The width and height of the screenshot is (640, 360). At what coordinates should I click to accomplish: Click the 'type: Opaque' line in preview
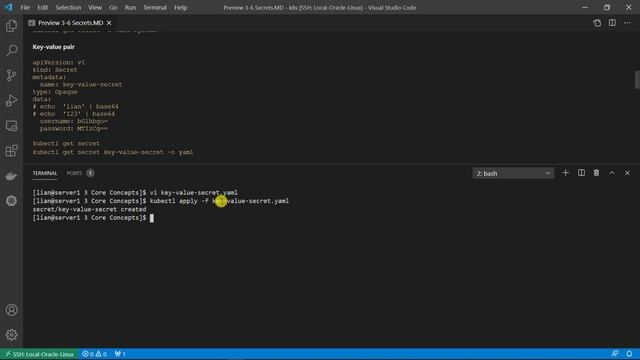point(55,92)
